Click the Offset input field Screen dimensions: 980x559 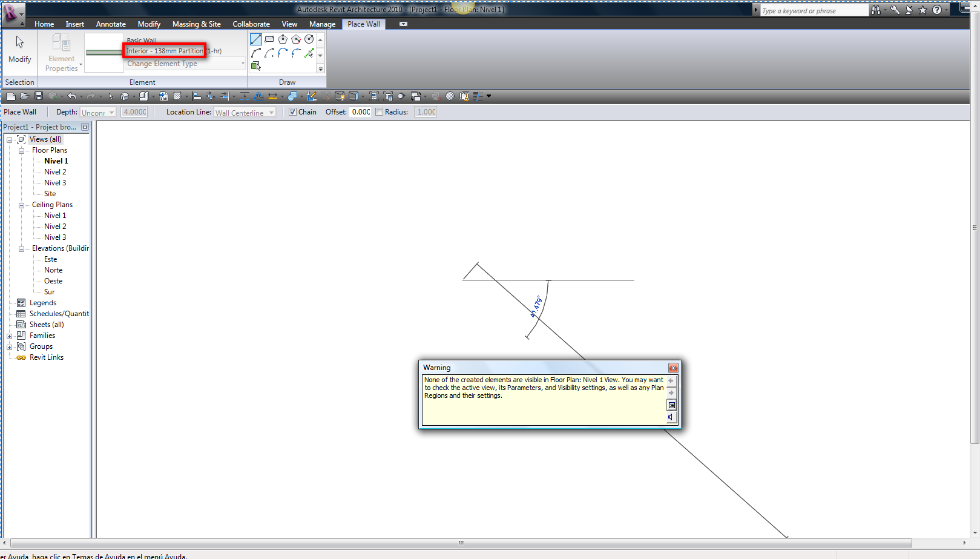pos(361,112)
